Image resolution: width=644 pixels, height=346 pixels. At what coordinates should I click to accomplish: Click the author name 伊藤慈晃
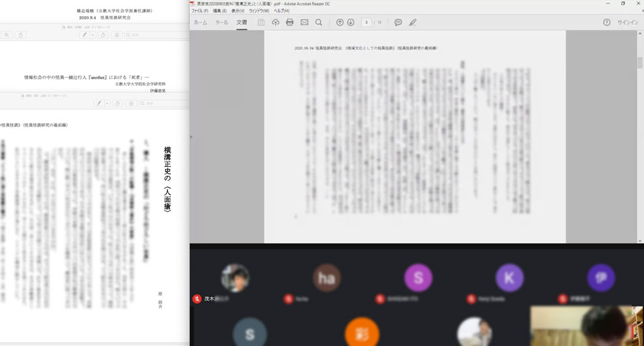[157, 91]
